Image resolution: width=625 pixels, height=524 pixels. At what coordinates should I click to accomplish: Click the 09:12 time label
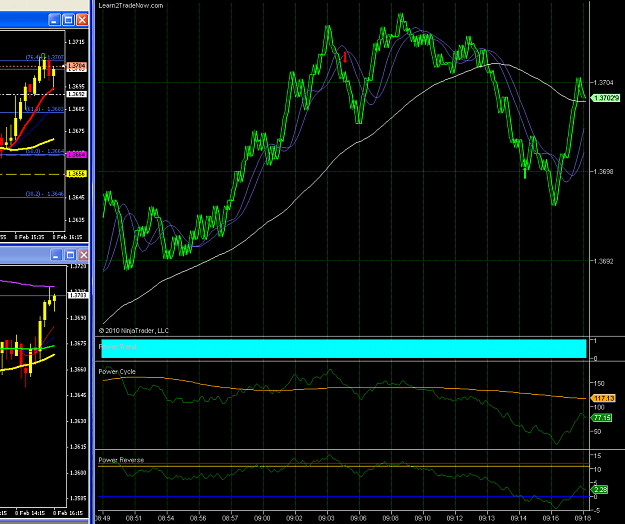pos(454,518)
